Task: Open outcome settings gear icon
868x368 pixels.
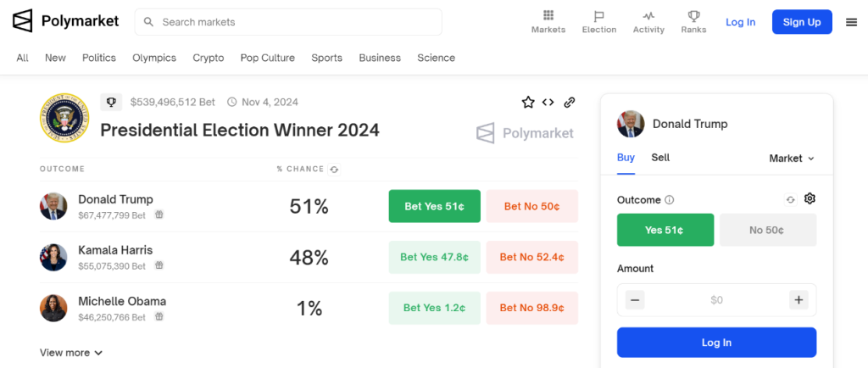Action: point(810,198)
